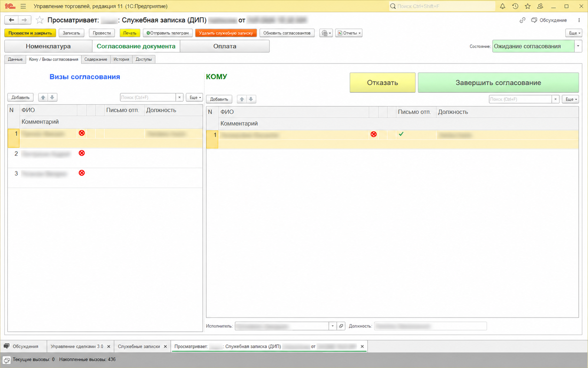Expand the Состояние dropdown arrow
The width and height of the screenshot is (588, 368).
click(578, 46)
